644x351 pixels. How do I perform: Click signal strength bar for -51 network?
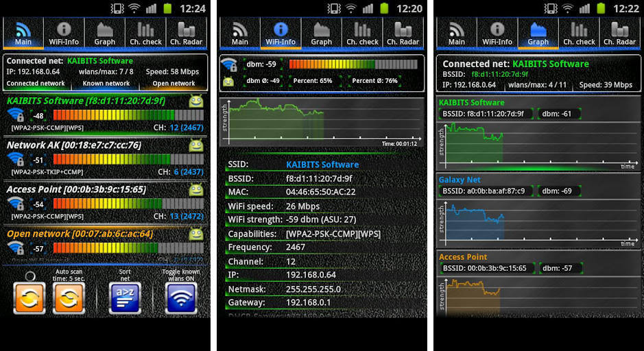coord(128,159)
